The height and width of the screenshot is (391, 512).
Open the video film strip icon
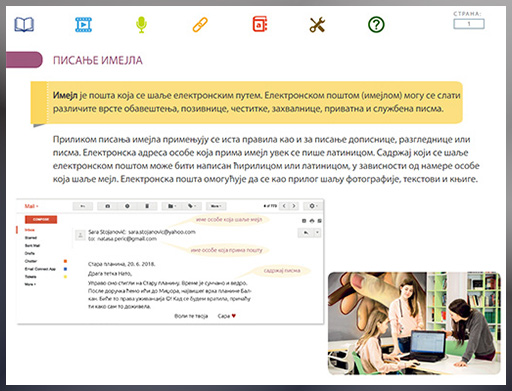coord(83,25)
